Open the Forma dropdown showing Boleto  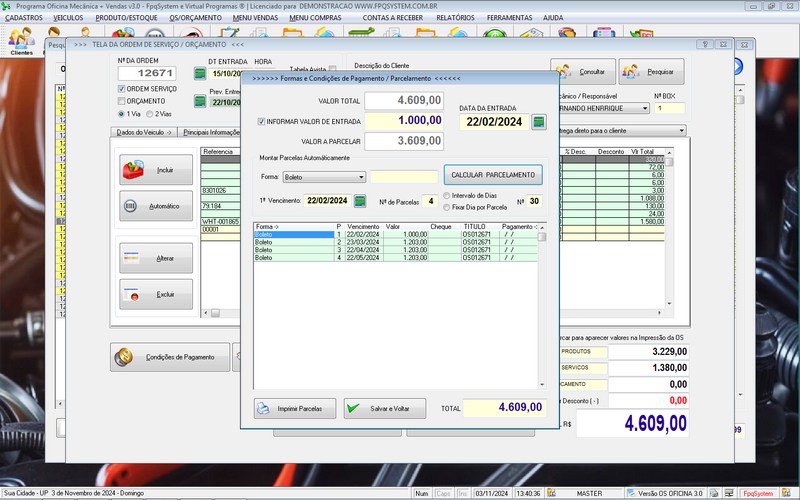click(324, 177)
